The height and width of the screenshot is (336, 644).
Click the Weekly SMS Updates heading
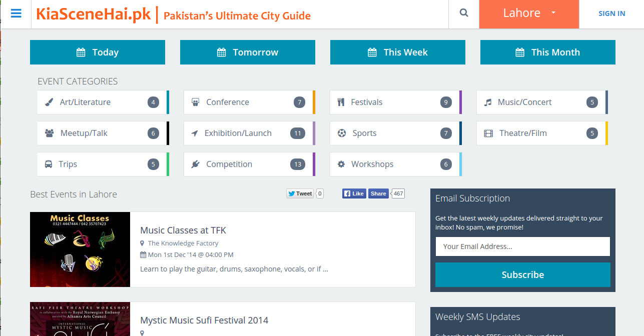[478, 317]
